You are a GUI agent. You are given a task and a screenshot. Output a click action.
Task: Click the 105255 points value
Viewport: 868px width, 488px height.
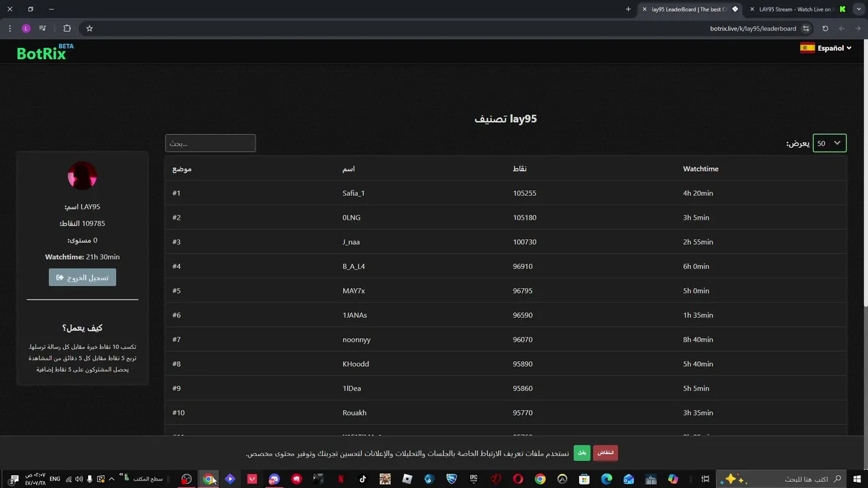point(525,193)
